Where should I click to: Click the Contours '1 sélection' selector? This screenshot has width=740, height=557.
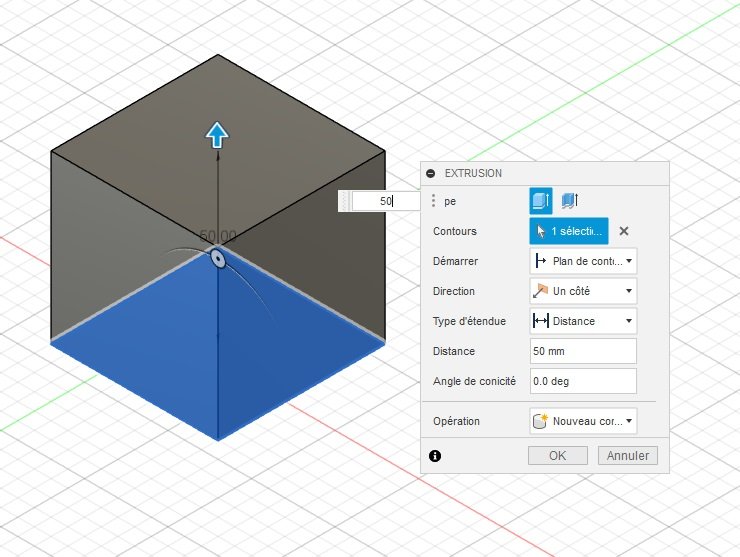click(569, 231)
